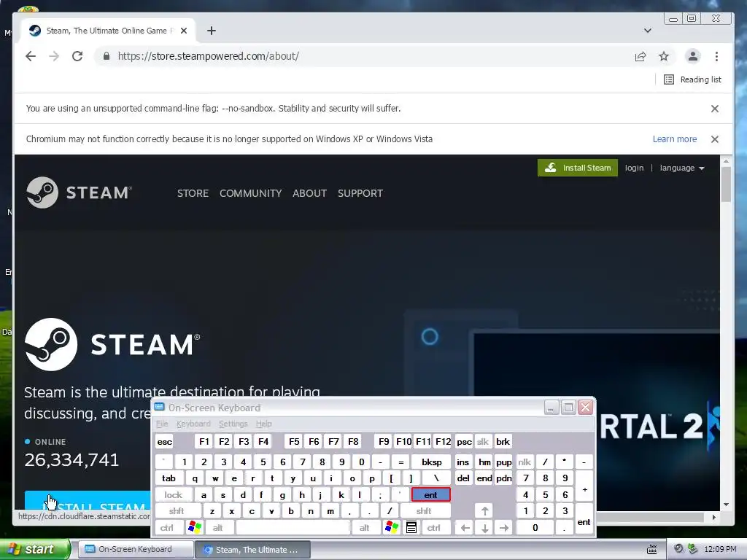This screenshot has width=747, height=560.
Task: Click the left arrow key
Action: coord(465,528)
